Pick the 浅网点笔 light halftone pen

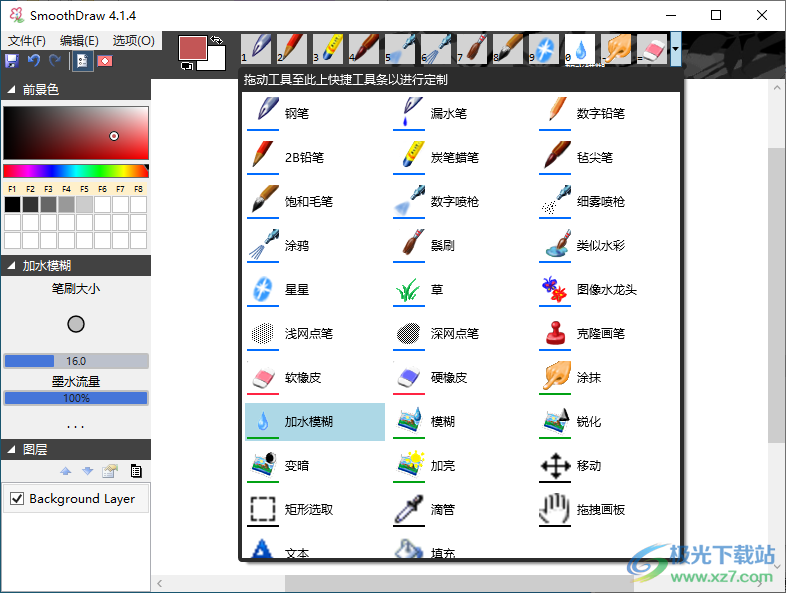[315, 334]
